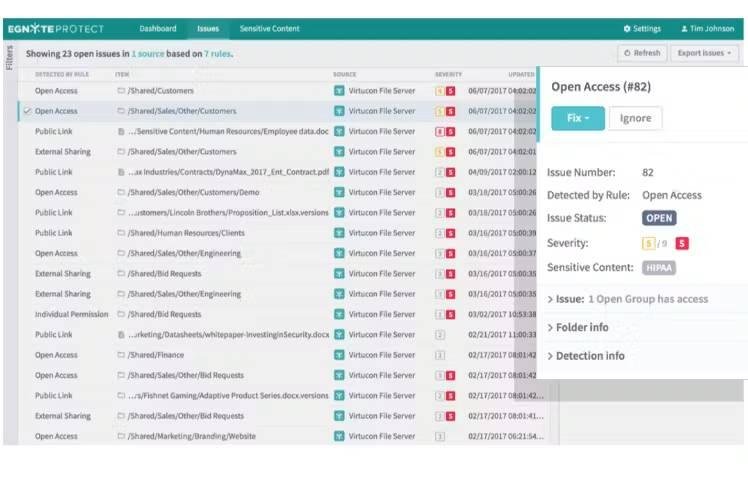Open the Sensitive Content tab
The image size is (748, 483).
point(270,29)
